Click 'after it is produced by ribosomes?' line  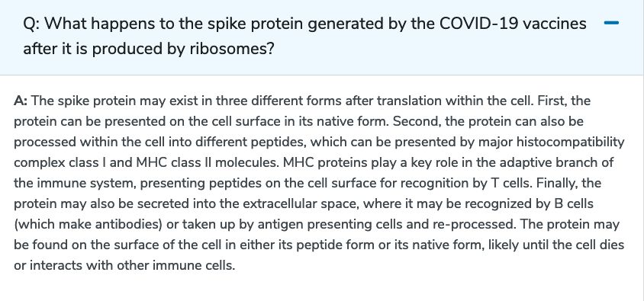(x=148, y=49)
